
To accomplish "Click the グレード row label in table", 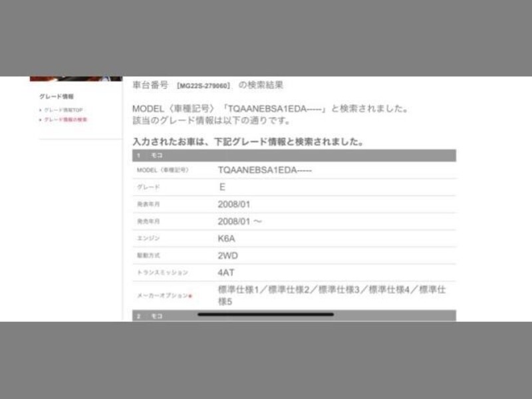I will coord(148,187).
